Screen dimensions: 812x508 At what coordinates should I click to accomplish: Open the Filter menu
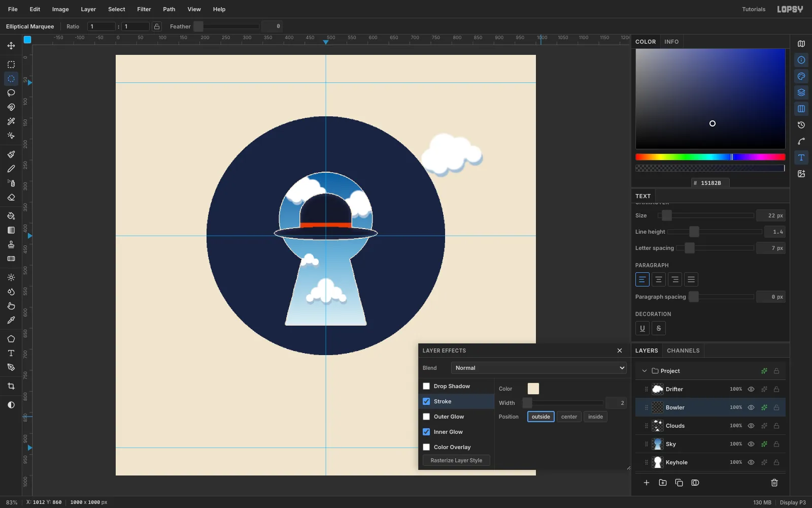pos(144,9)
